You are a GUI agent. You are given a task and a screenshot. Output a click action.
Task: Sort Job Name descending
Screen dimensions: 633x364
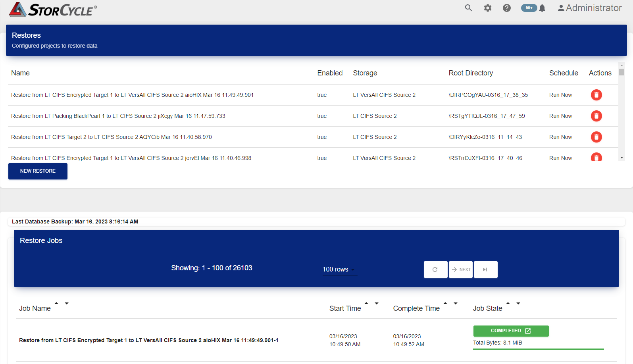click(x=67, y=303)
